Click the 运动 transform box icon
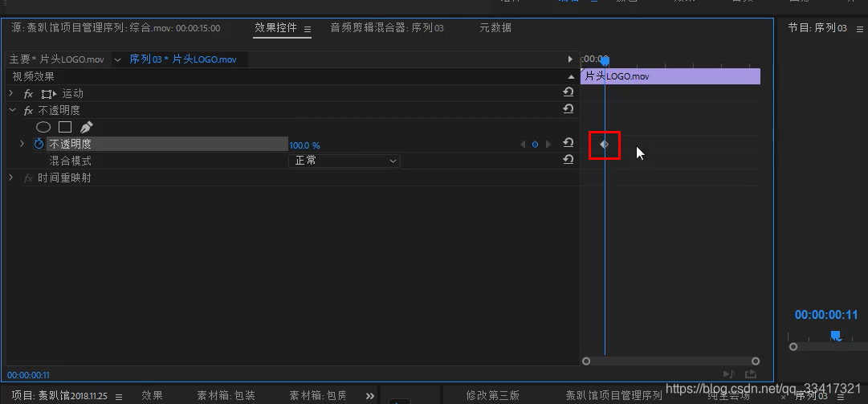The height and width of the screenshot is (404, 868). (x=49, y=94)
